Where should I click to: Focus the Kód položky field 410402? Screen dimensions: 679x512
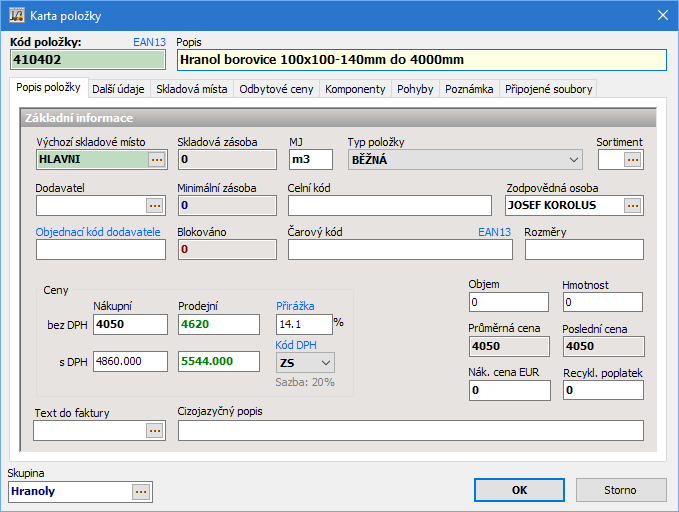(x=87, y=60)
